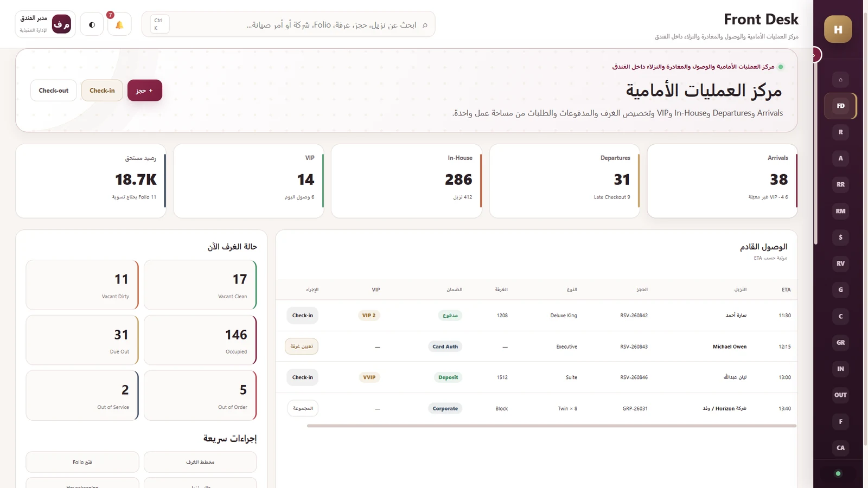Check-in reservation RSV-260846
868x488 pixels.
(x=302, y=377)
